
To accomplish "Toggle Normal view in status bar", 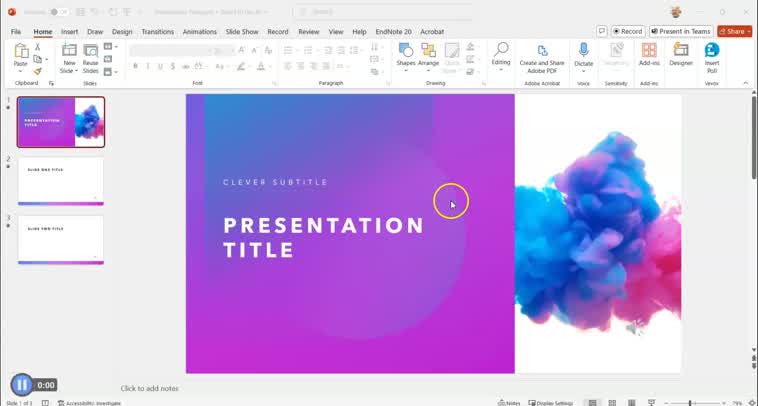I will point(592,403).
